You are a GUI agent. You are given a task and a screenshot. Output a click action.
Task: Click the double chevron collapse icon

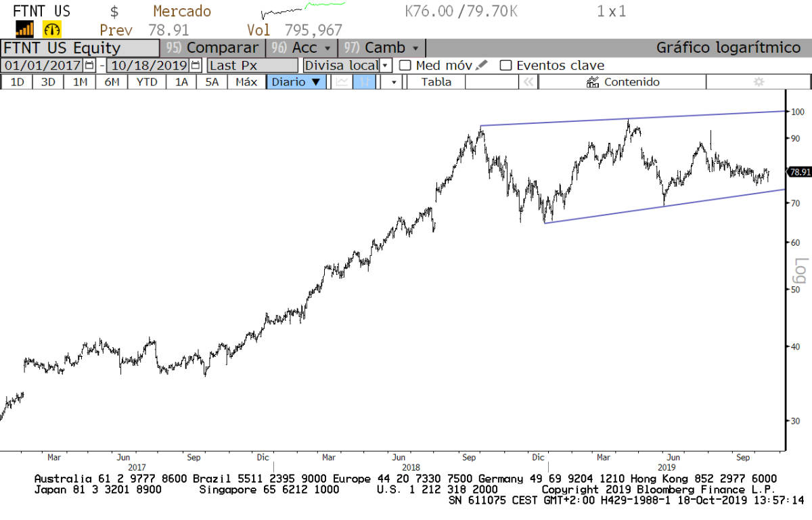tap(528, 82)
